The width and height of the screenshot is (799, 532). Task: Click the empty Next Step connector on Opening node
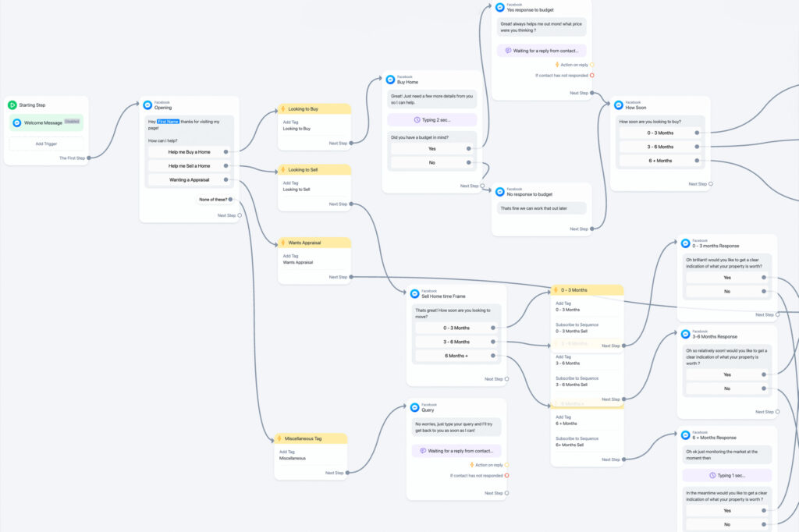click(x=240, y=215)
